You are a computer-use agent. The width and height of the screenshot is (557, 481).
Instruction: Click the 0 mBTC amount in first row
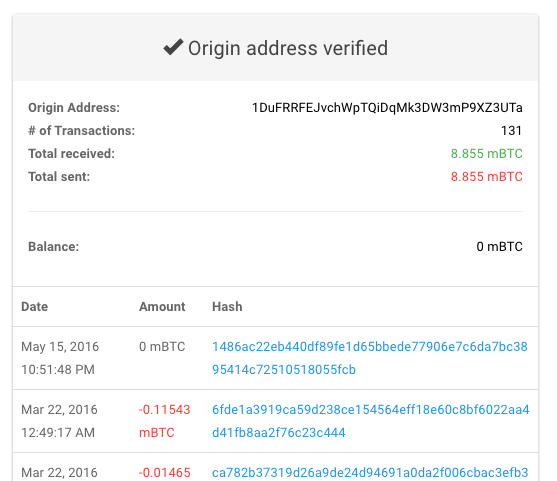[162, 347]
